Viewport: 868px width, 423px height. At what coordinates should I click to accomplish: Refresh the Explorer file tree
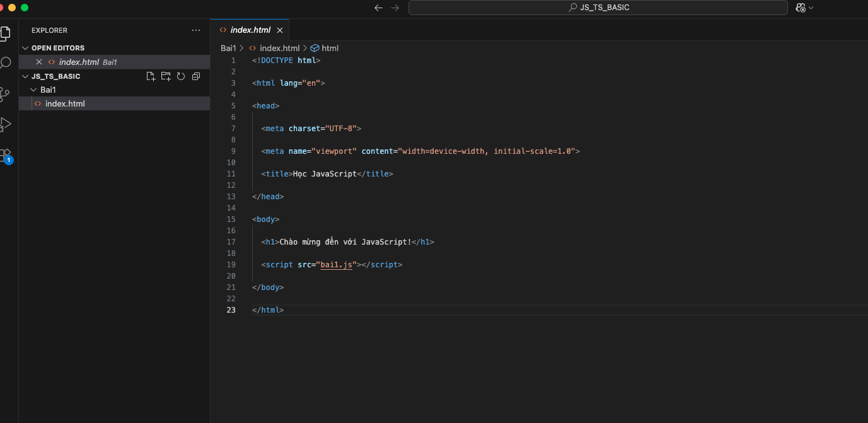point(181,76)
